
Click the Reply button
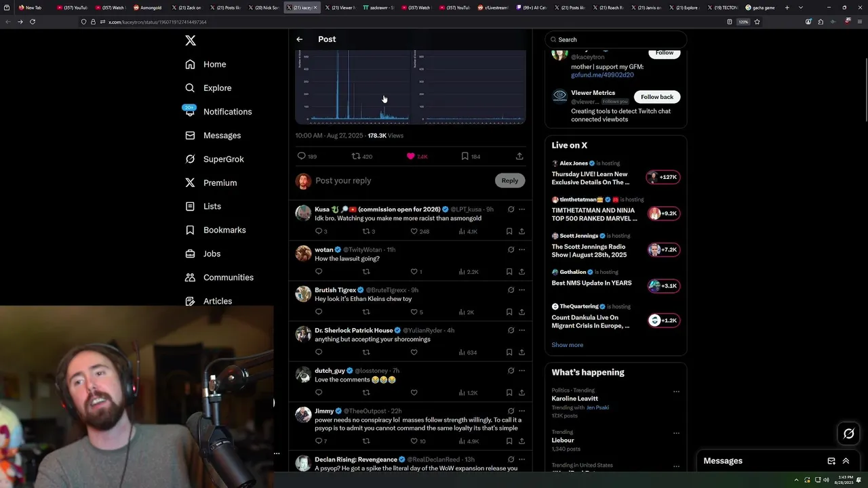(x=510, y=181)
